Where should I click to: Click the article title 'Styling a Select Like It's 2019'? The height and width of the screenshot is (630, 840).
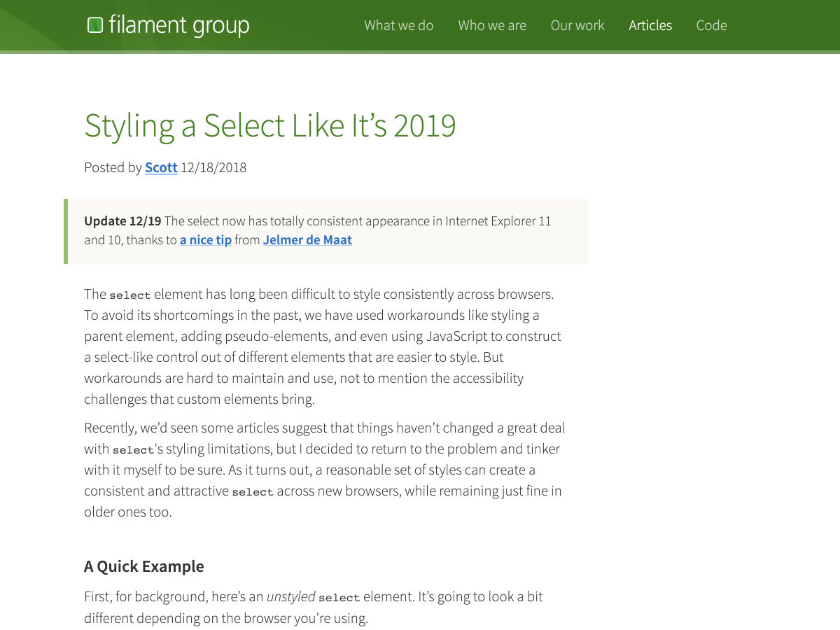click(x=270, y=126)
